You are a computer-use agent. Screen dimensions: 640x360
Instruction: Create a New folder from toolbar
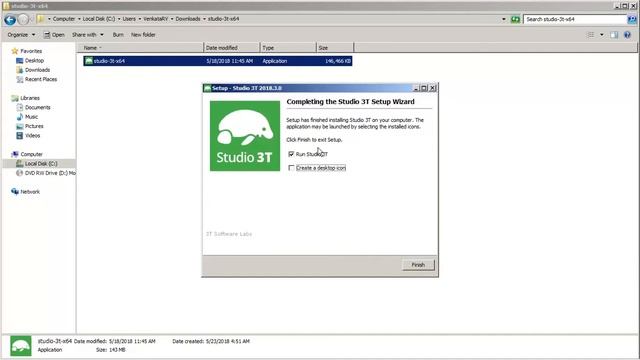click(x=143, y=35)
